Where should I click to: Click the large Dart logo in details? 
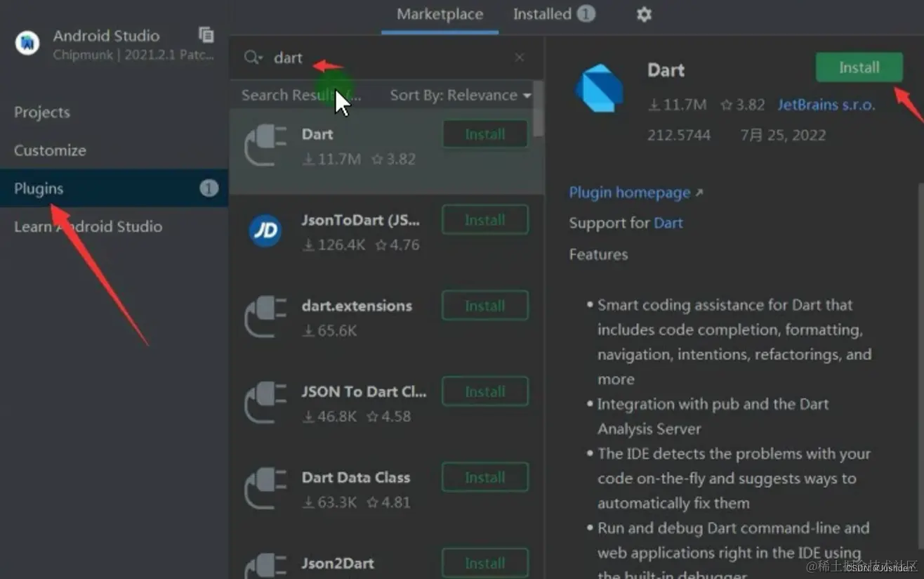pos(599,88)
